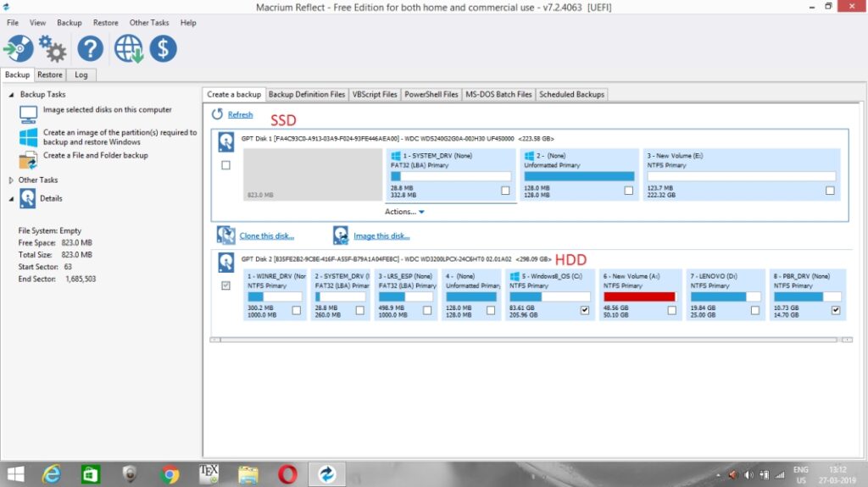Viewport: 868px width, 487px height.
Task: Click the usage bar of Windows8_OS (C:)
Action: tap(549, 297)
